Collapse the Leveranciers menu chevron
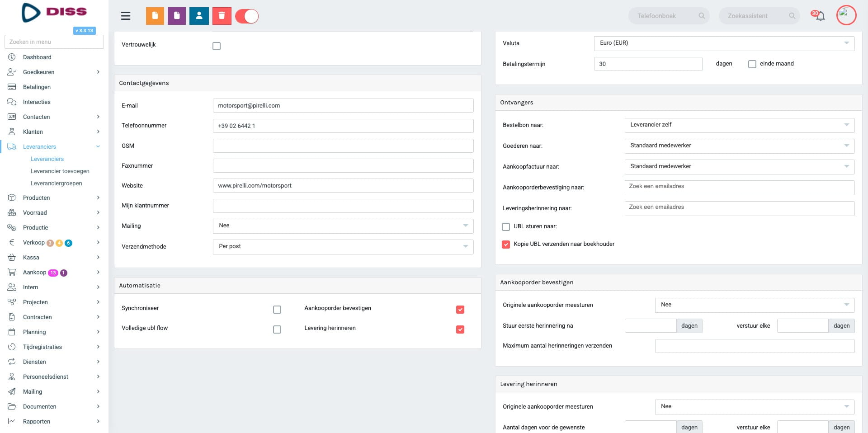Image resolution: width=868 pixels, height=433 pixels. pos(98,146)
